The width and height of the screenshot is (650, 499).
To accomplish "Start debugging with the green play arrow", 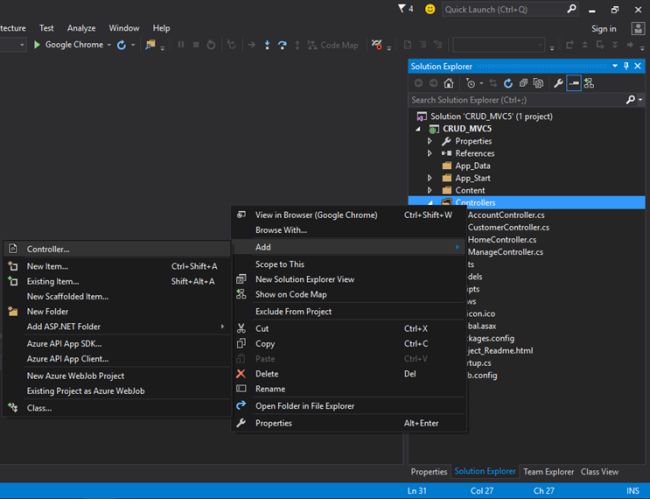I will tap(37, 45).
